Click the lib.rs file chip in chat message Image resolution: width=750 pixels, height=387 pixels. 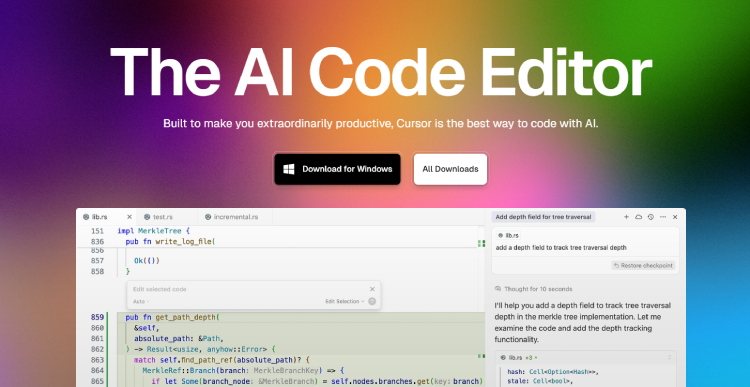(x=508, y=235)
